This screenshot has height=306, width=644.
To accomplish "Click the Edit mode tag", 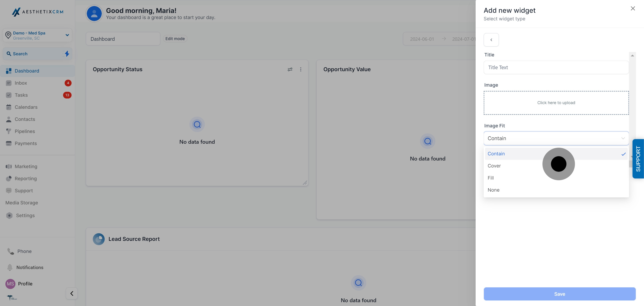I will click(175, 39).
